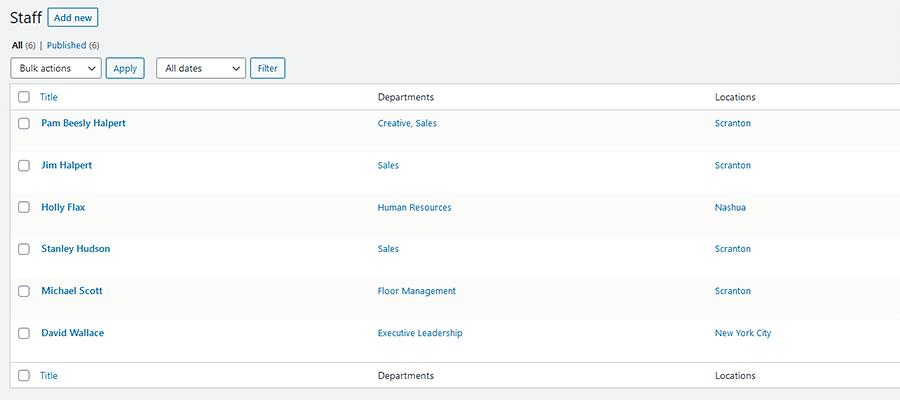Screen dimensions: 900x400
Task: Click the Add new staff button
Action: coord(73,18)
